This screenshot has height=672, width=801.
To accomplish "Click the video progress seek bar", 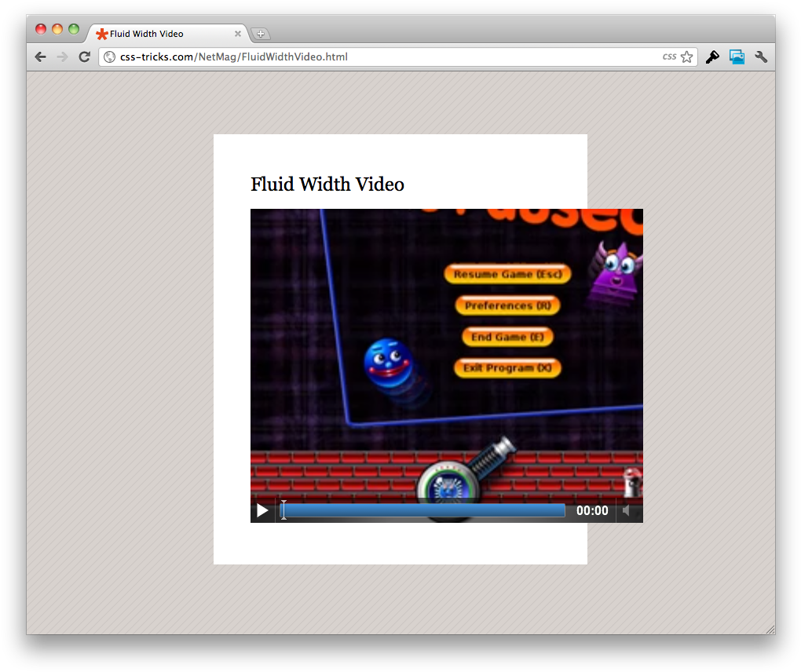I will pyautogui.click(x=422, y=510).
